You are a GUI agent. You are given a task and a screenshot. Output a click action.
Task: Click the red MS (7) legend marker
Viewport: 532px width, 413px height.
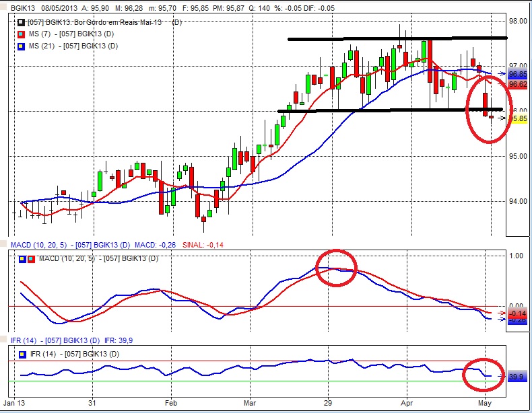point(21,34)
